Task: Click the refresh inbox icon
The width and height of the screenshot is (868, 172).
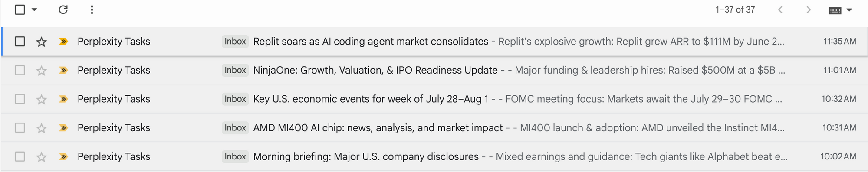Action: click(x=63, y=10)
